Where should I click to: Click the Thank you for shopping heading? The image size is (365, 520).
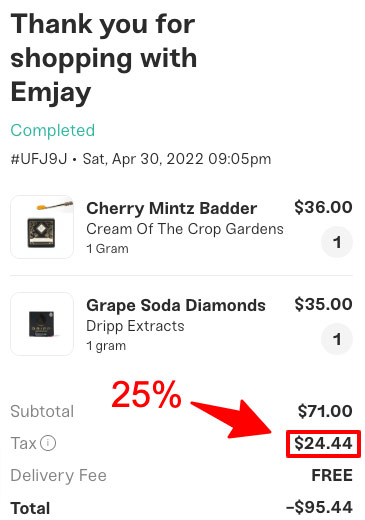click(104, 58)
